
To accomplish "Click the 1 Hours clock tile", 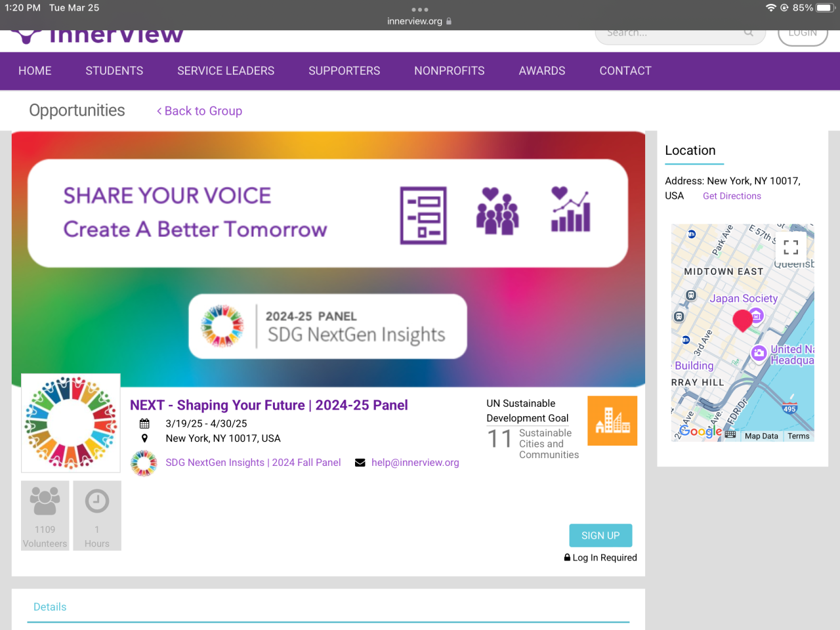I will [97, 516].
